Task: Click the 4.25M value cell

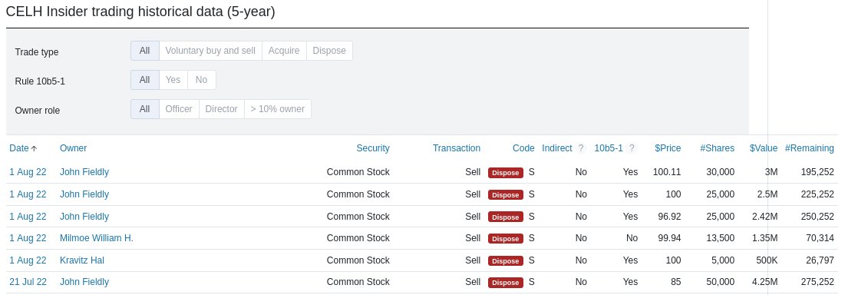Action: [x=764, y=282]
